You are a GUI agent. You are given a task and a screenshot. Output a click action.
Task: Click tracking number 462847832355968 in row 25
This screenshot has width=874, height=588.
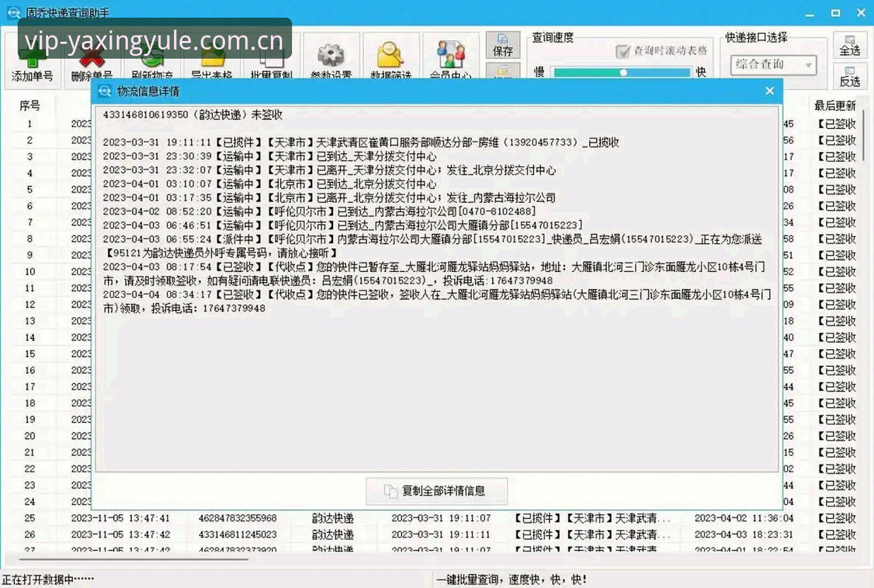tap(238, 518)
